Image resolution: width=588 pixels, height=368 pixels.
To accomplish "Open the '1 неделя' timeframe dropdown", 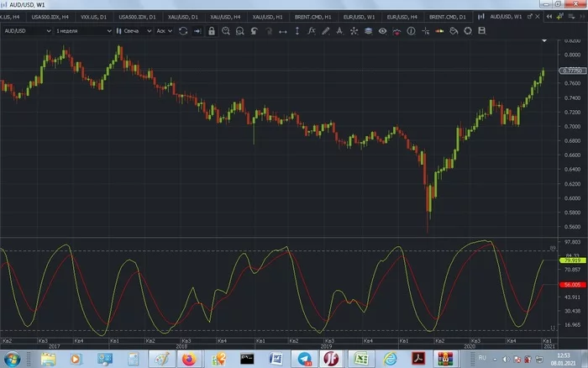I will click(83, 31).
